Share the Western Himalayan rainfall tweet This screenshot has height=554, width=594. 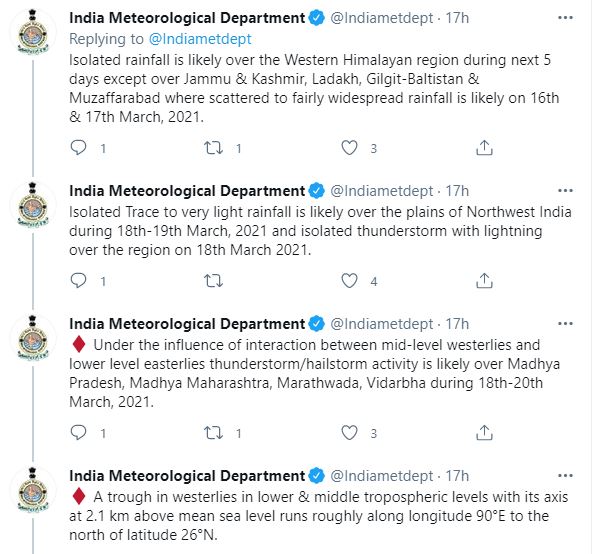click(x=484, y=148)
